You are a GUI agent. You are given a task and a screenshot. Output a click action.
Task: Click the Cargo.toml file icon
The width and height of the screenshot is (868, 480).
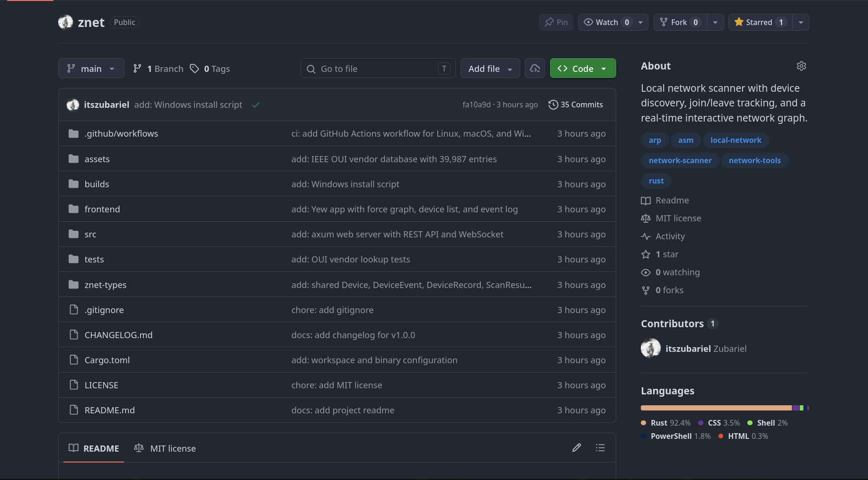click(73, 360)
